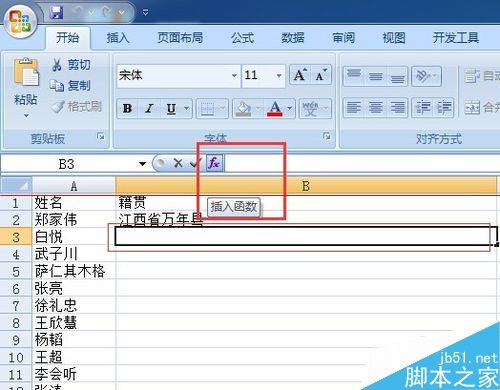Click the decrease indent icon

coord(423,108)
